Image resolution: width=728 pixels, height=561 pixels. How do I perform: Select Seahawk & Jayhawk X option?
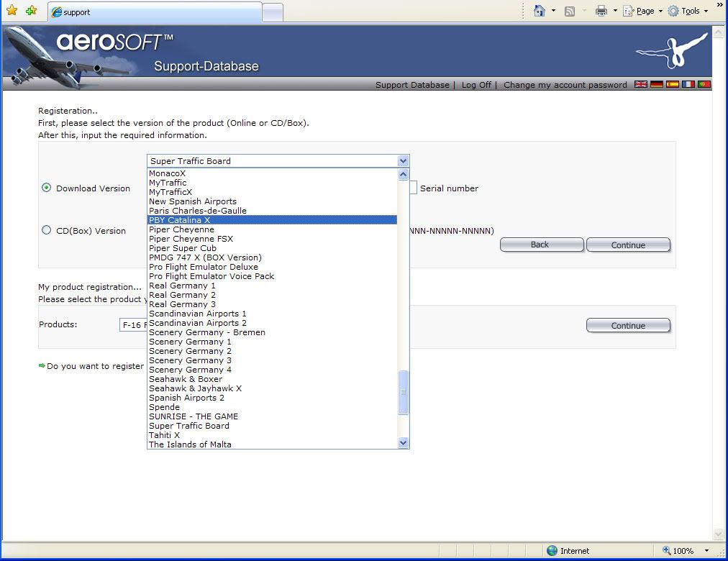(272, 388)
